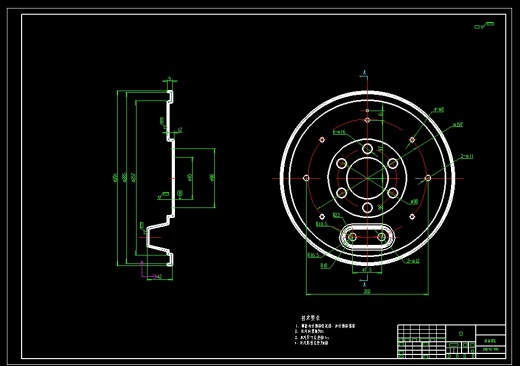
Task: Select the section profile top flange
Action: pos(170,96)
